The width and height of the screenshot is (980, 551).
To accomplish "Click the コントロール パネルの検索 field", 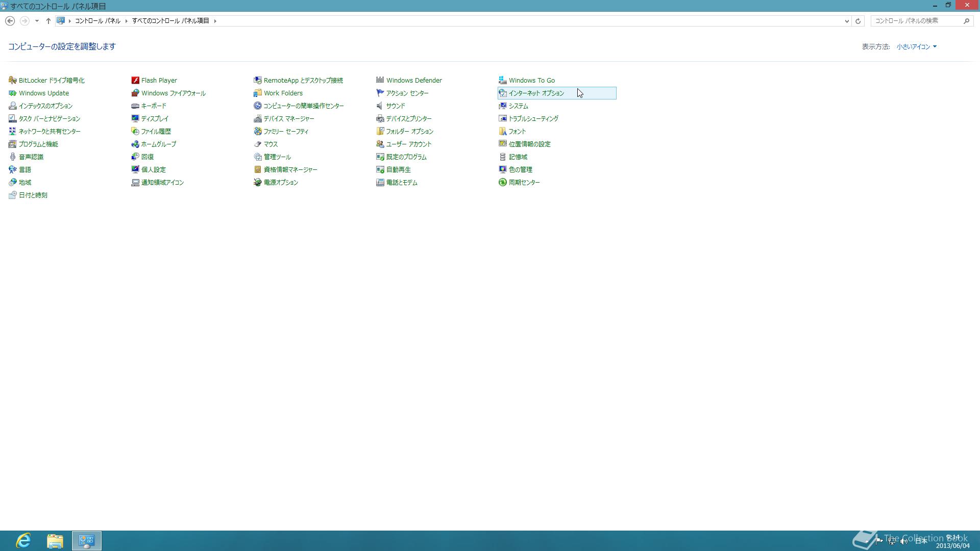I will pos(917,21).
